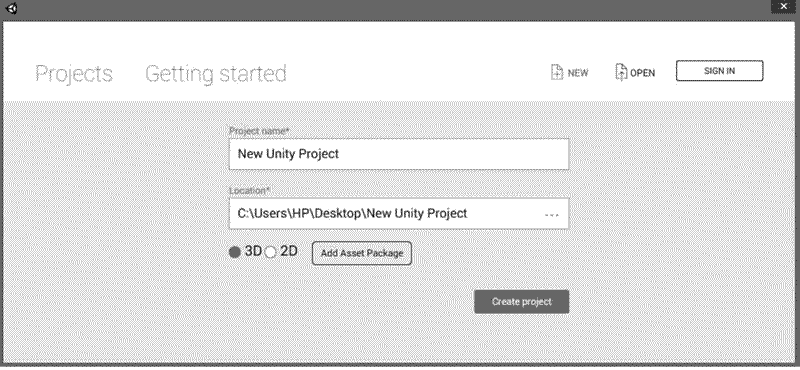Click the OPEN text label
This screenshot has width=800, height=370.
tap(643, 73)
